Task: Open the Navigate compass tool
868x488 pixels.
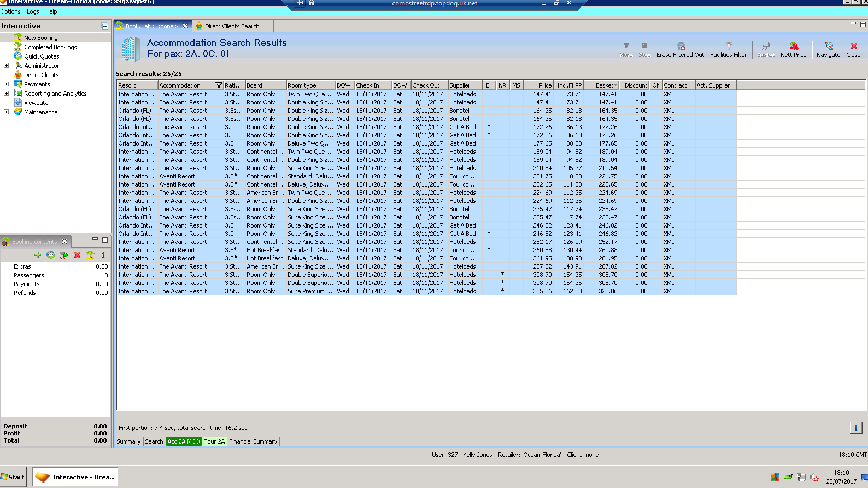Action: point(829,46)
